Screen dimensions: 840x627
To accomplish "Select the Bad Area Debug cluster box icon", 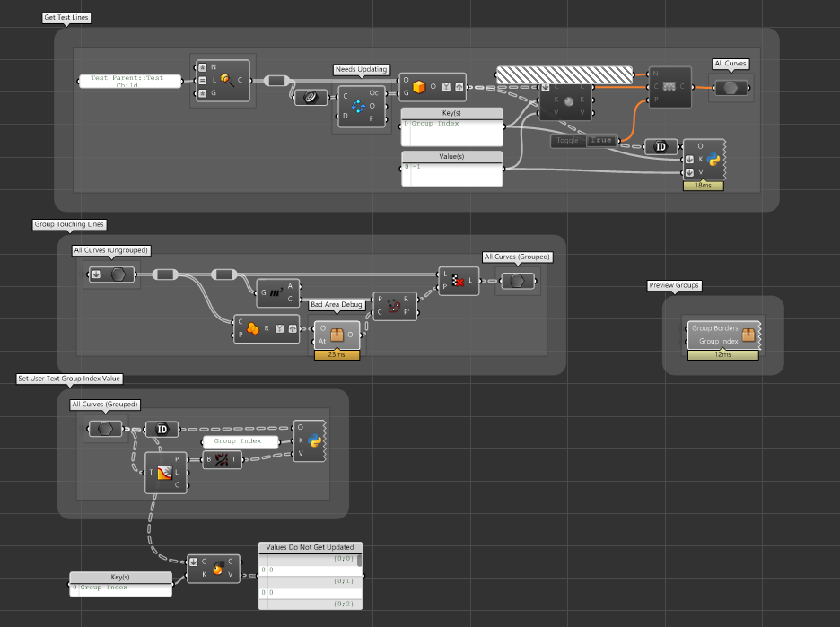I will (337, 335).
